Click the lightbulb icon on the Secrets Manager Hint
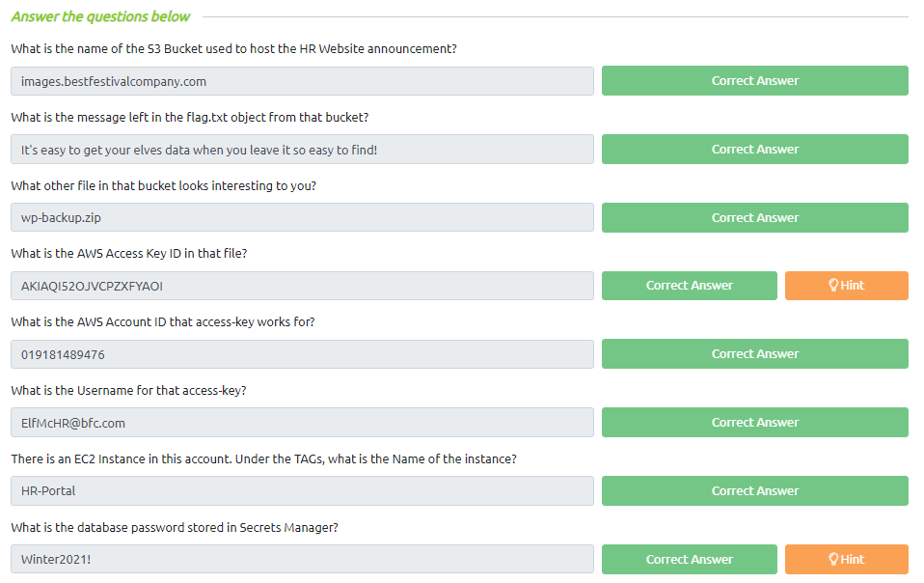This screenshot has width=924, height=583. [x=833, y=559]
